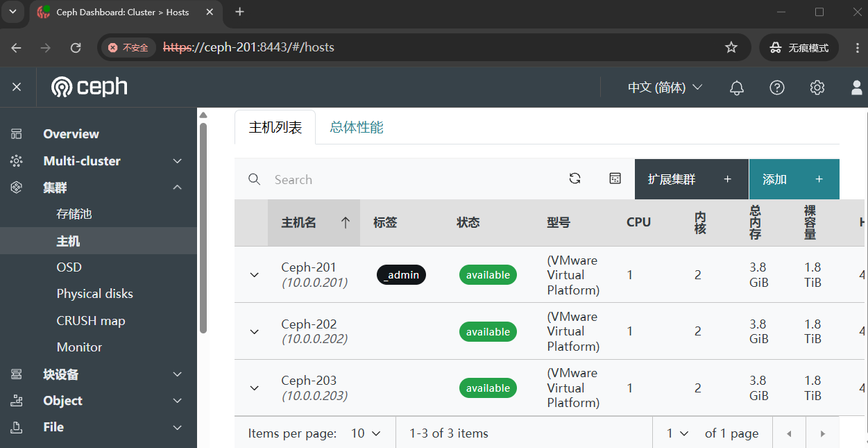Expand the File menu

click(177, 427)
